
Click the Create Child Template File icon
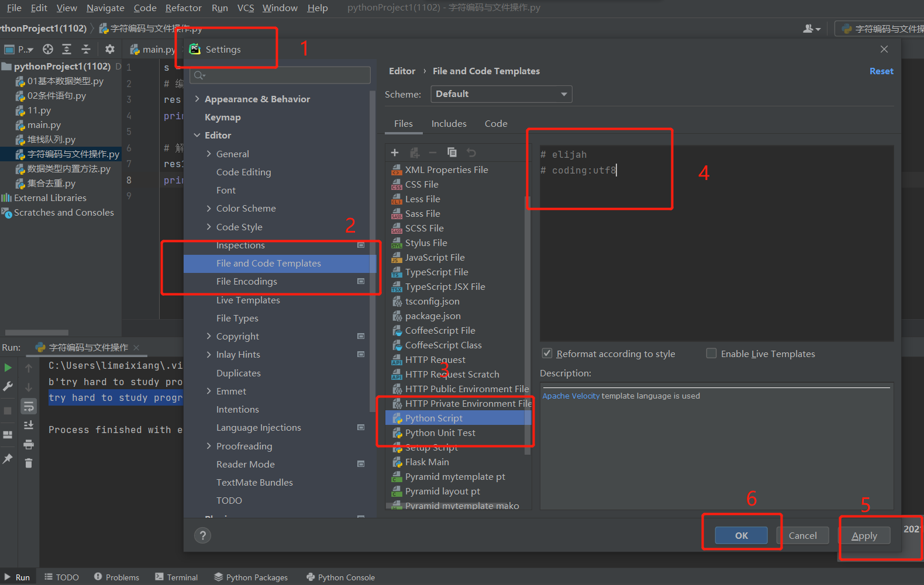coord(415,153)
